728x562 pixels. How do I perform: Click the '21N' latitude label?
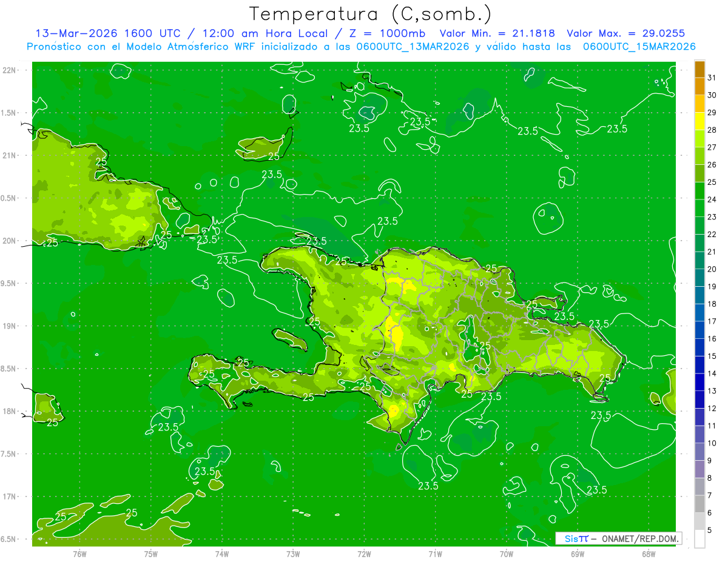tap(9, 155)
